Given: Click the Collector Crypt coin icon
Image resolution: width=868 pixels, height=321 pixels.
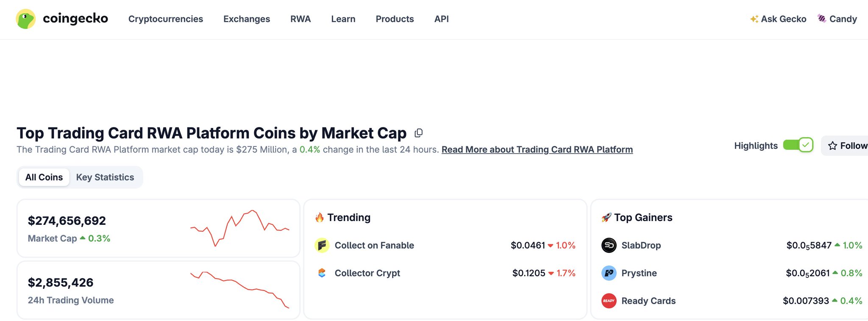Looking at the screenshot, I should point(322,273).
